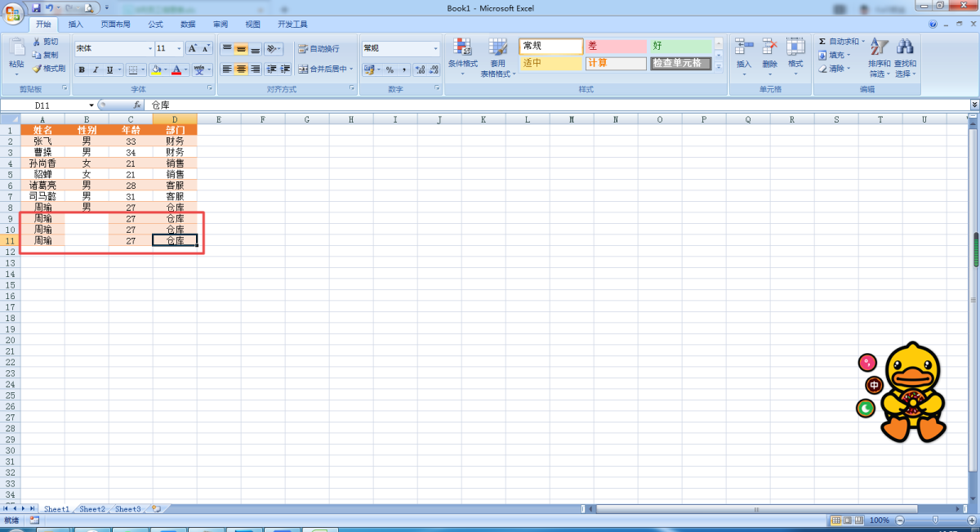Toggle Italic formatting

click(x=96, y=70)
